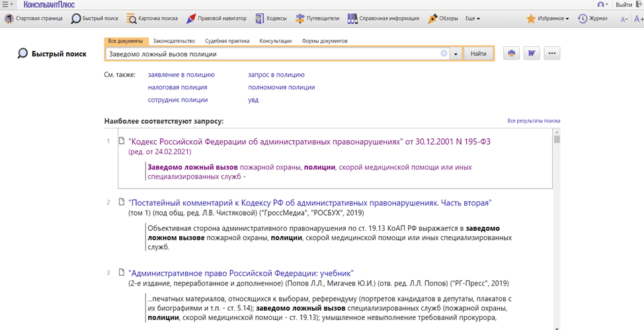The image size is (644, 330).
Task: Open the three-dots more options button
Action: coord(552,54)
